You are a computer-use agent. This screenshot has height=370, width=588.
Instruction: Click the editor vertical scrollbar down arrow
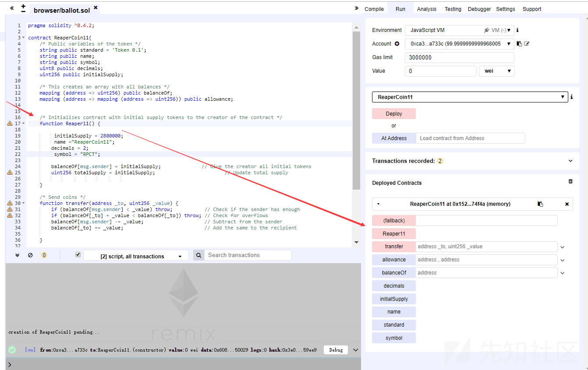pyautogui.click(x=356, y=242)
